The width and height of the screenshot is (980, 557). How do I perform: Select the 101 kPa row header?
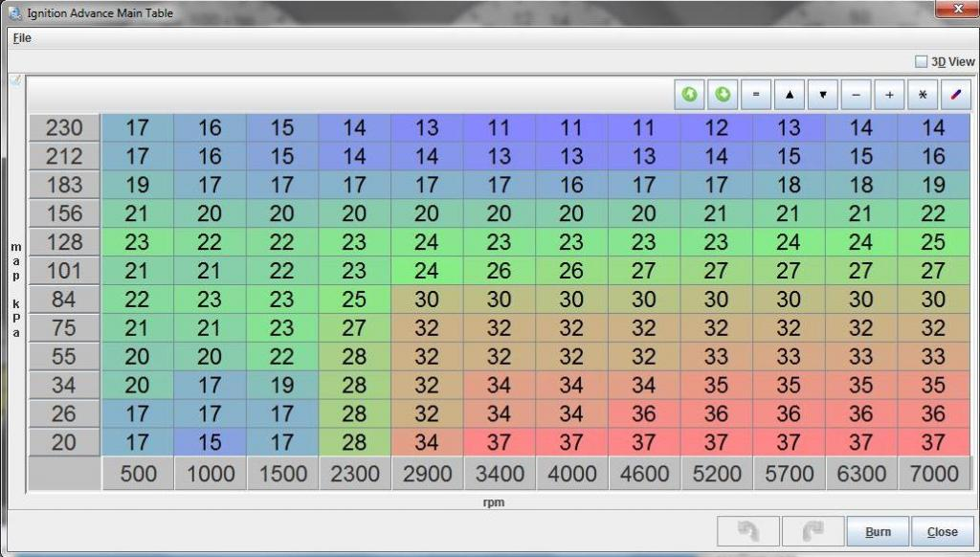click(x=64, y=271)
